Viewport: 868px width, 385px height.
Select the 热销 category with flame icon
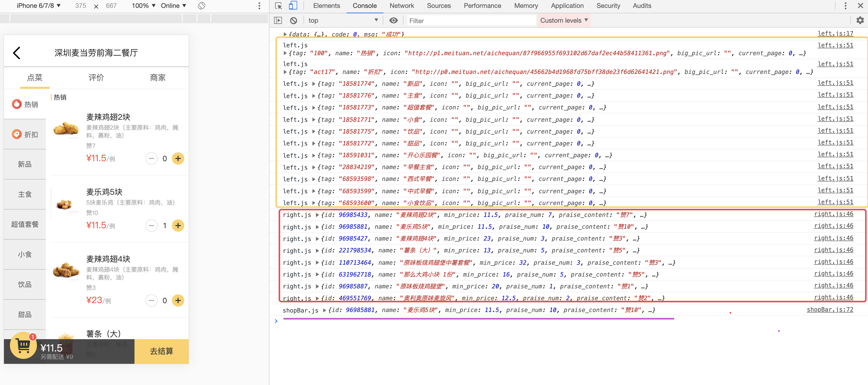pyautogui.click(x=25, y=104)
